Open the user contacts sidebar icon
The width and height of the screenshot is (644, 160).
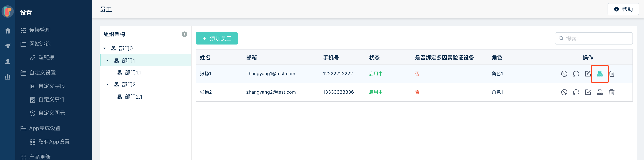pos(8,62)
